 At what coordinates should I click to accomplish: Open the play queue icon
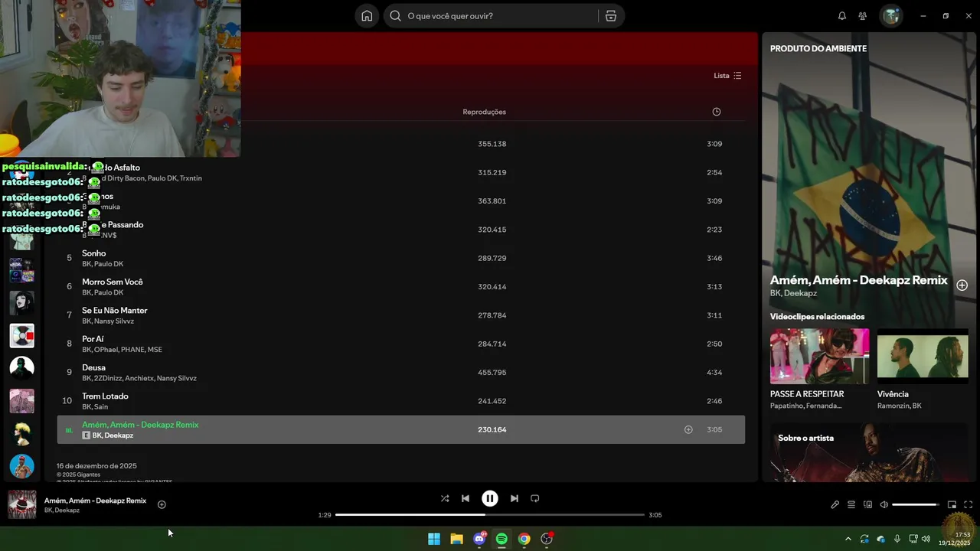(851, 504)
